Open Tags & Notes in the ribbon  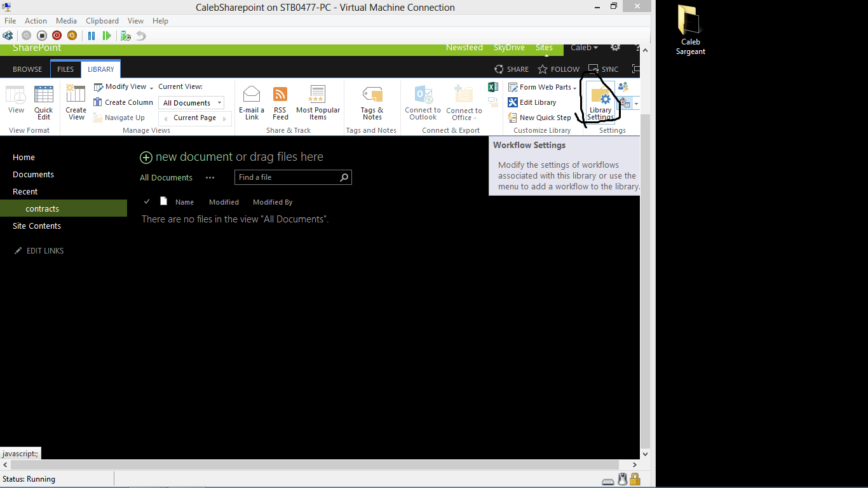pos(372,102)
